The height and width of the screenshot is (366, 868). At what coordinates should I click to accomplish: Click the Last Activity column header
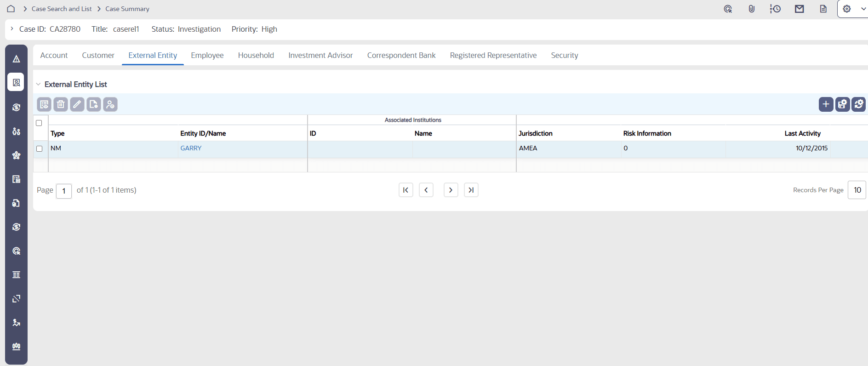803,133
